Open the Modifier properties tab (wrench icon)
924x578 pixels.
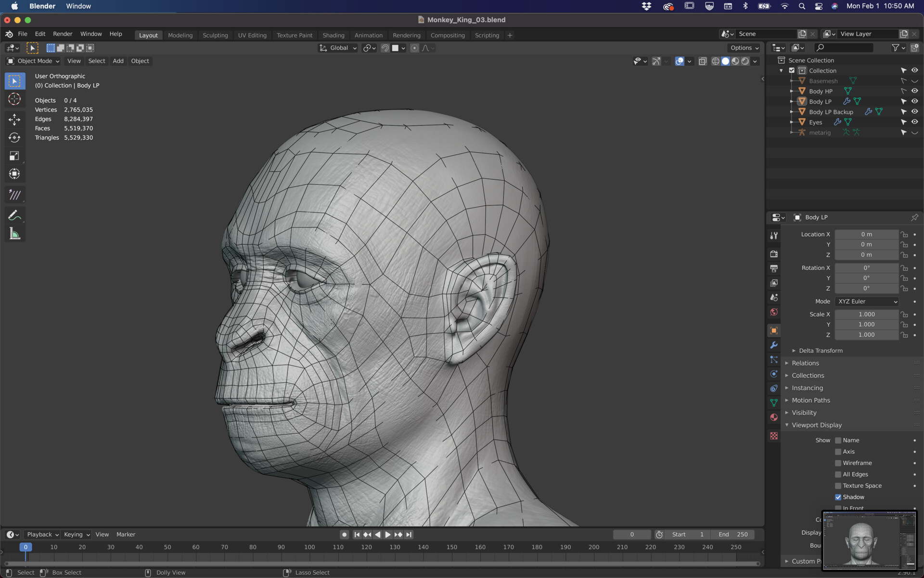click(x=774, y=345)
